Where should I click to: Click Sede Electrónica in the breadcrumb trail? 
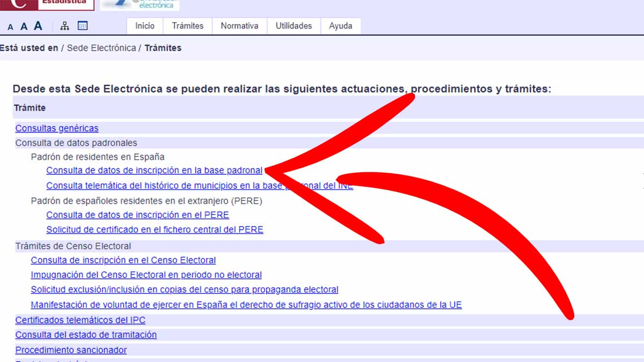(101, 47)
